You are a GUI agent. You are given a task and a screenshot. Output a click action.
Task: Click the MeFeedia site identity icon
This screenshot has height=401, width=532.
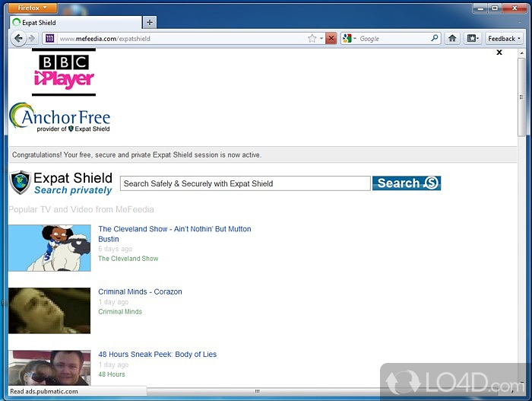pos(49,38)
